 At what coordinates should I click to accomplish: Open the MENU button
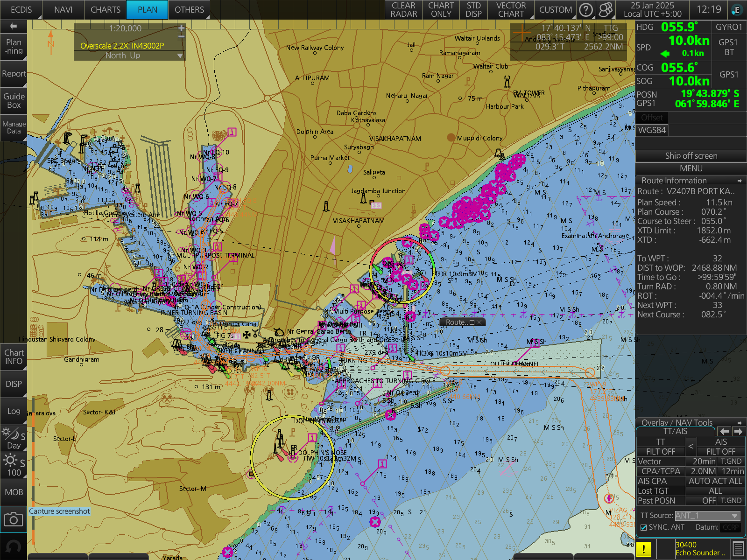click(x=691, y=168)
